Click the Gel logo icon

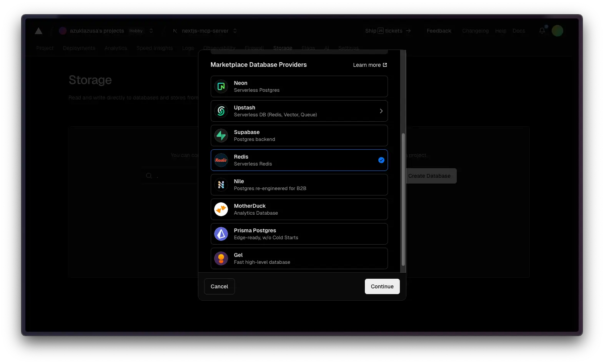point(221,258)
